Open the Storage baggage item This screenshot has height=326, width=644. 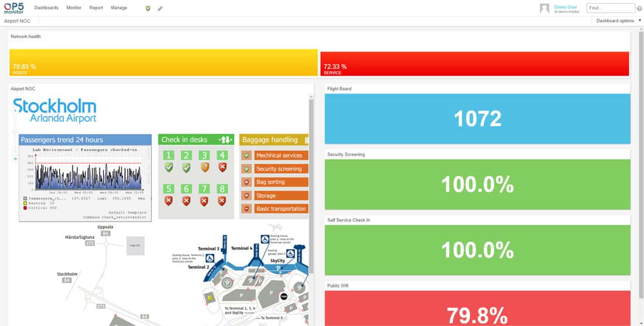(x=281, y=195)
